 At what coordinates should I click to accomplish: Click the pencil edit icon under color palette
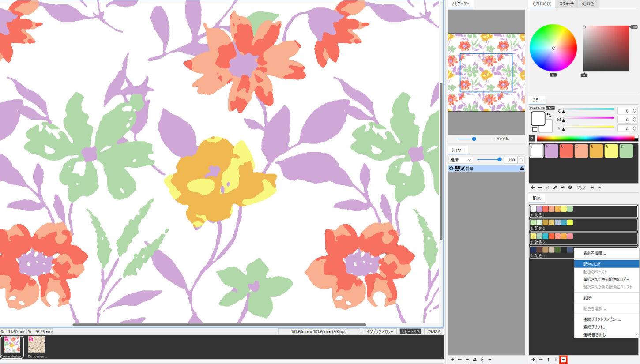pyautogui.click(x=555, y=188)
